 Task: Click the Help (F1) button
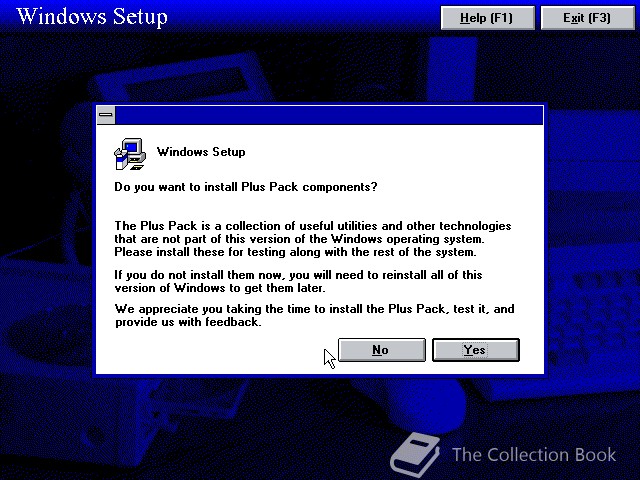(x=487, y=18)
